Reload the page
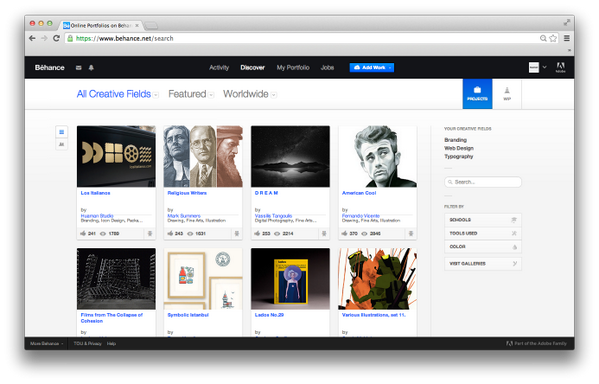Viewport: 599px width, 384px height. 56,38
